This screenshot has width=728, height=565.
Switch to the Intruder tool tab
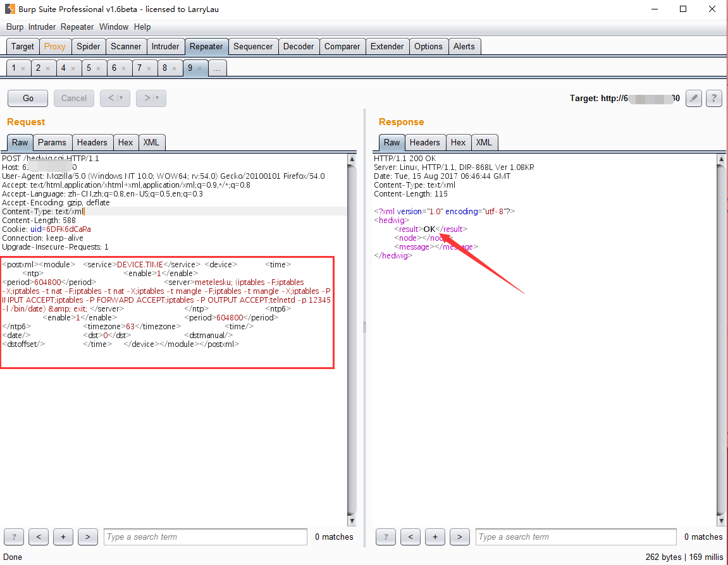point(165,46)
